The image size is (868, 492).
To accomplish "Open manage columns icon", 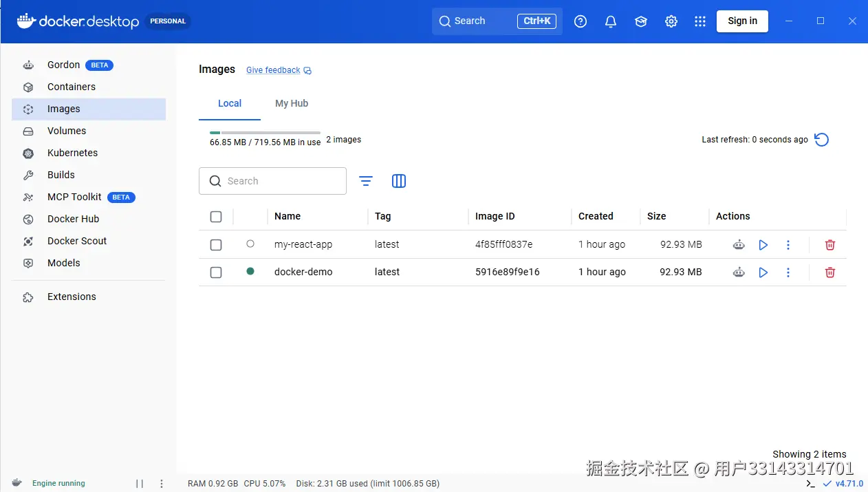I will [399, 181].
